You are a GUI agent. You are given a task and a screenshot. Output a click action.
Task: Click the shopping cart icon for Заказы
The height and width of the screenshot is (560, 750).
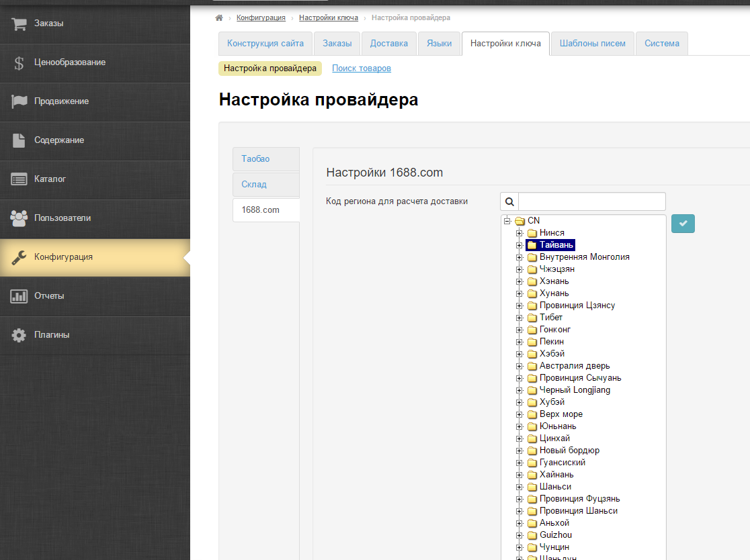19,24
